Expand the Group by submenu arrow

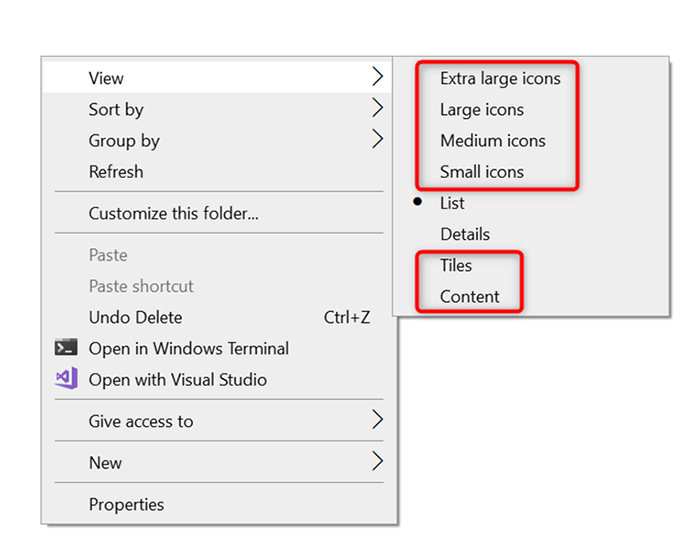[377, 140]
